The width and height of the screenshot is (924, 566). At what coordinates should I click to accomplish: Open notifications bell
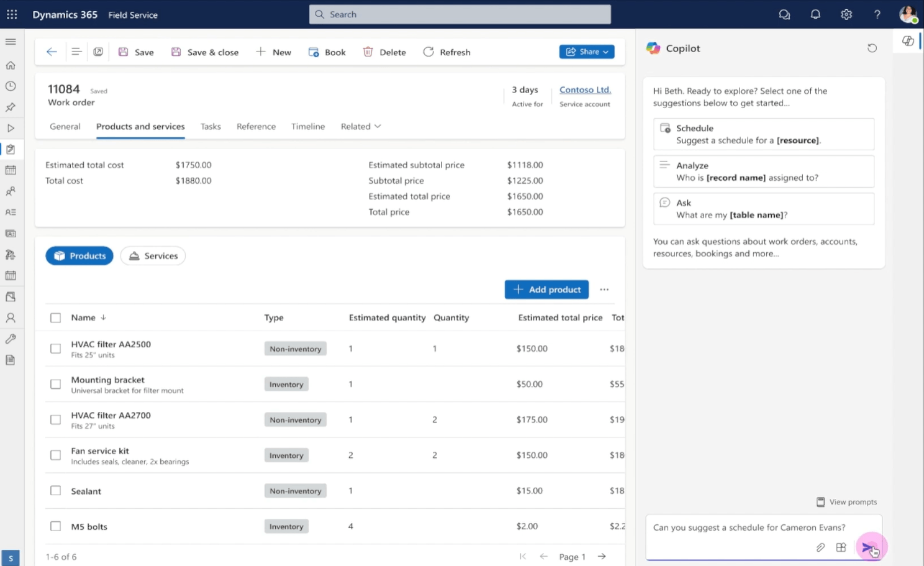(815, 14)
